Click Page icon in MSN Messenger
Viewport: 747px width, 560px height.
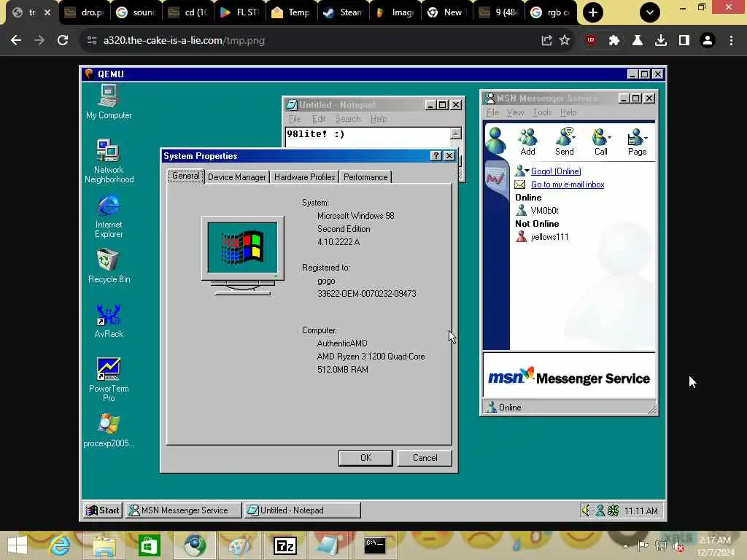point(637,142)
